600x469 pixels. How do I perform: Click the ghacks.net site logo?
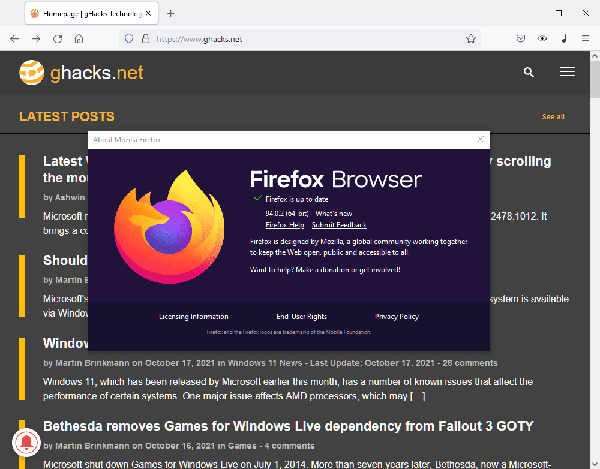[x=81, y=72]
